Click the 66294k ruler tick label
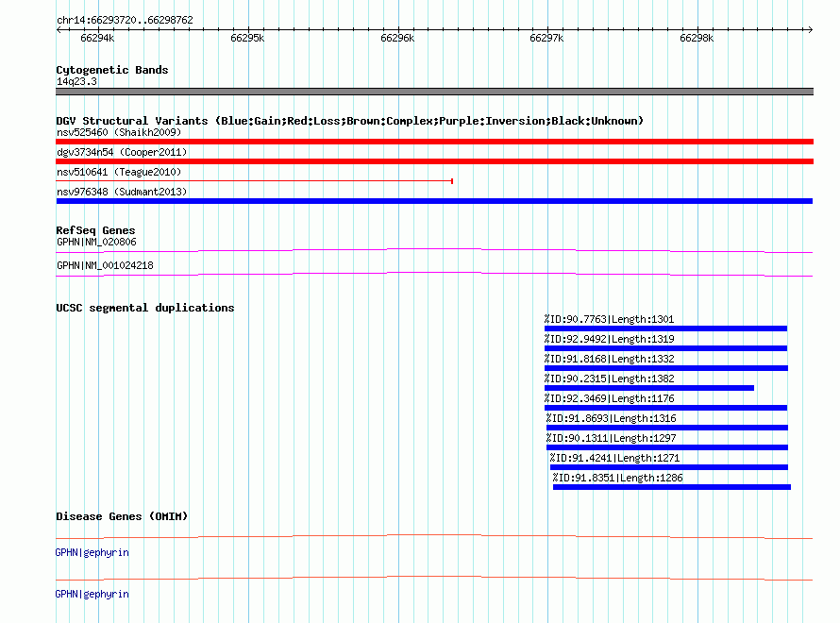Screen dimensions: 840x623 click(x=97, y=38)
